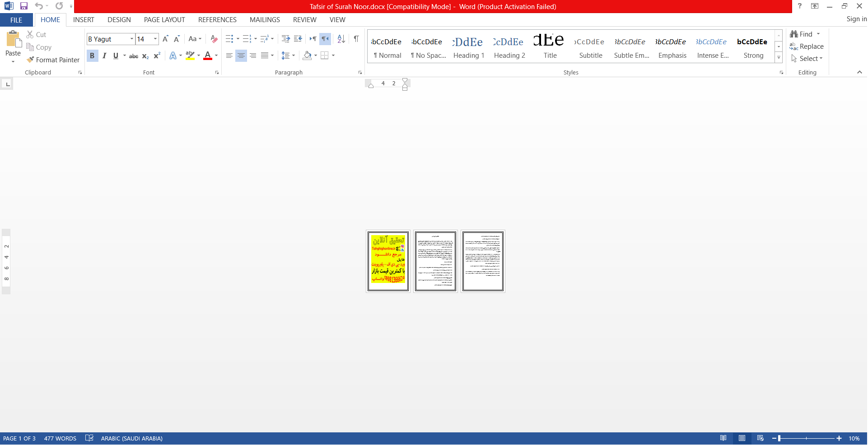Apply strikethrough formatting

click(134, 56)
